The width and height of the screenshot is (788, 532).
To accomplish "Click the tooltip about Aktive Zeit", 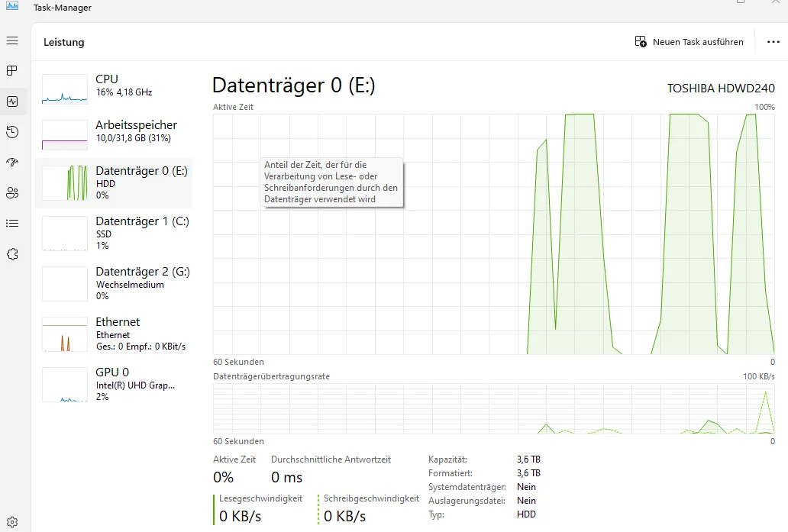I will coord(331,182).
